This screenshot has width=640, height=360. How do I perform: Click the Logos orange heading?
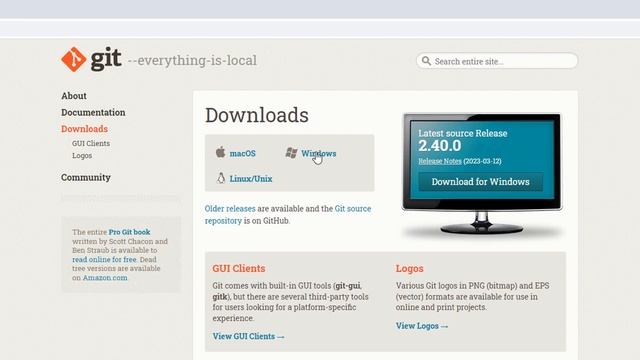[x=409, y=269]
